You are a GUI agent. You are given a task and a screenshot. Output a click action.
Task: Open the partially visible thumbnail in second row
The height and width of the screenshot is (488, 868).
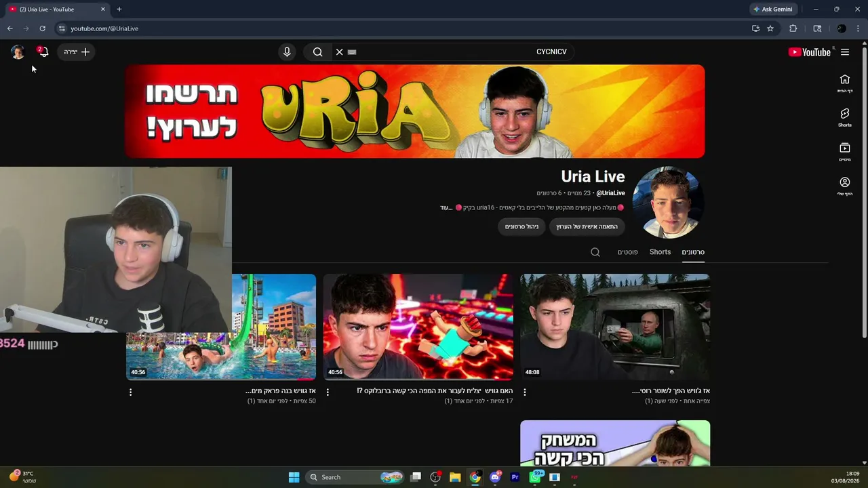pyautogui.click(x=615, y=443)
